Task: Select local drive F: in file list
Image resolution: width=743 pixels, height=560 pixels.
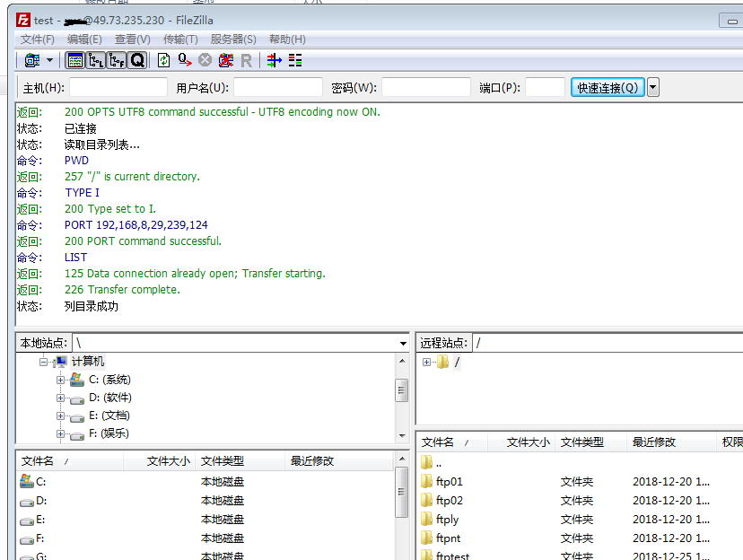Action: tap(205, 538)
